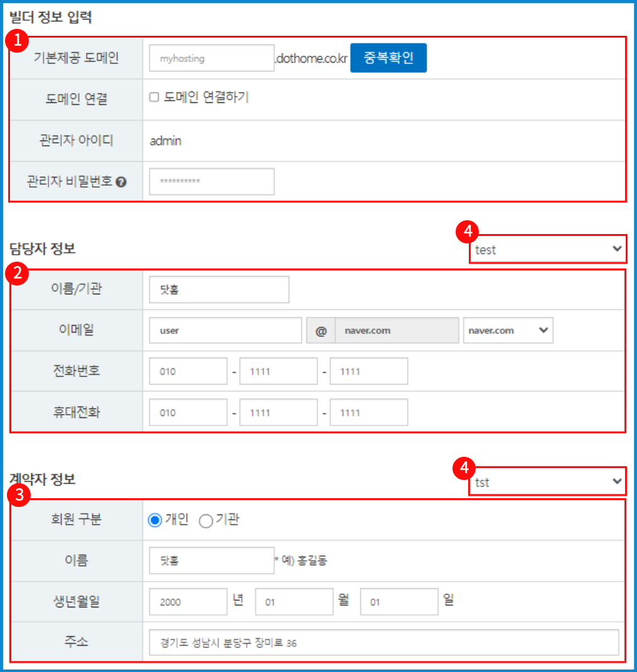Click the 계약자 이름 input field
The width and height of the screenshot is (637, 672).
click(211, 560)
